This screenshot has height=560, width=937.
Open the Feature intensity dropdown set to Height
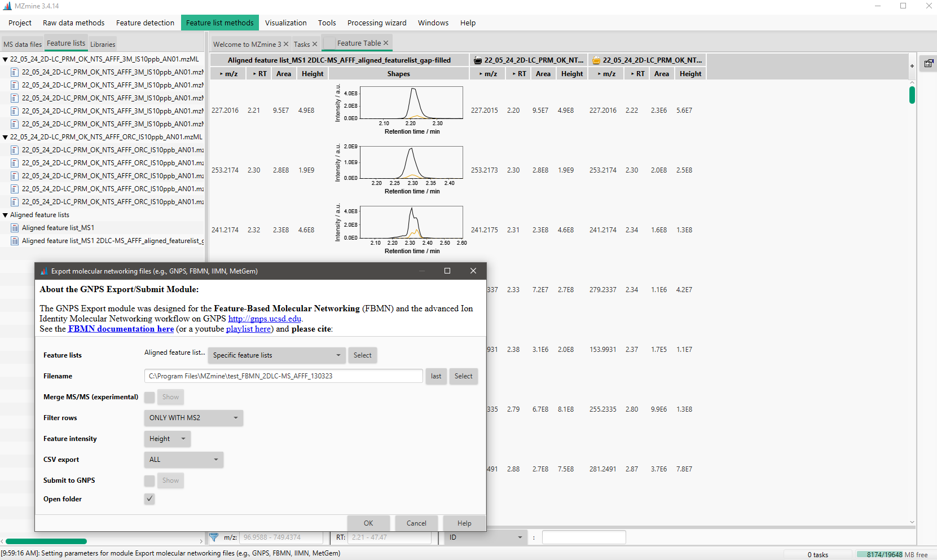(x=167, y=438)
